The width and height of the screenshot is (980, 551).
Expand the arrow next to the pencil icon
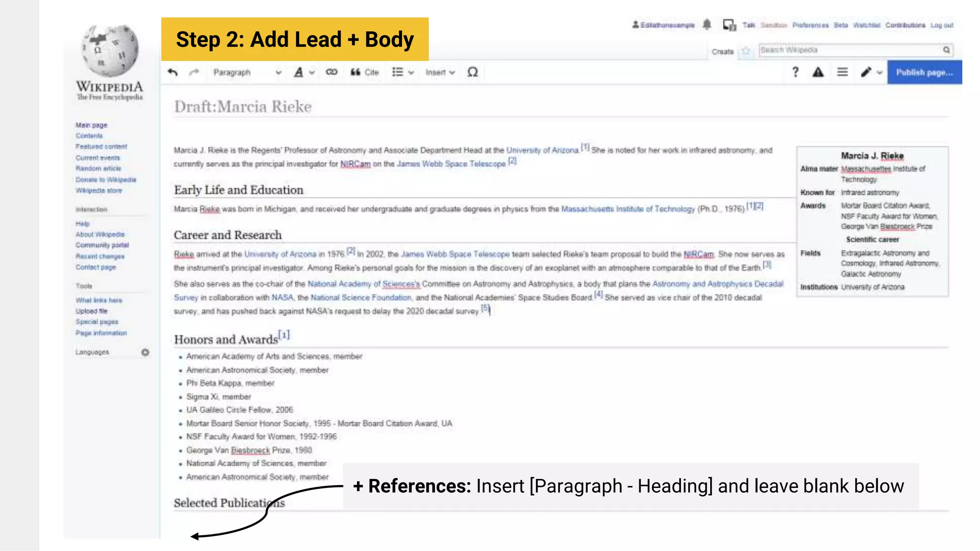(880, 73)
